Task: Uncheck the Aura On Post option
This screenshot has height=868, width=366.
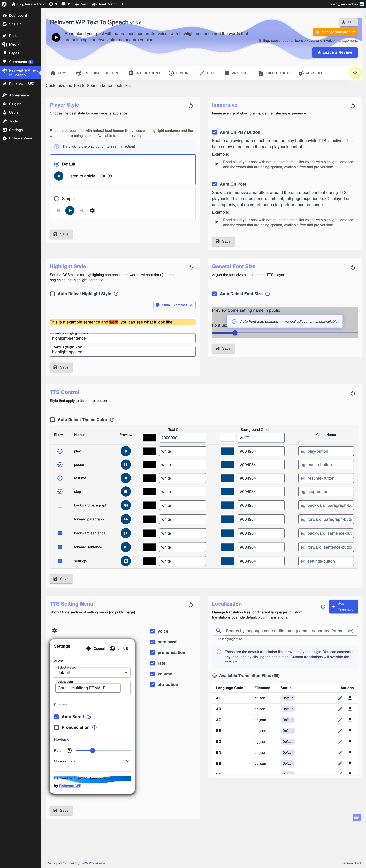Action: 215,184
